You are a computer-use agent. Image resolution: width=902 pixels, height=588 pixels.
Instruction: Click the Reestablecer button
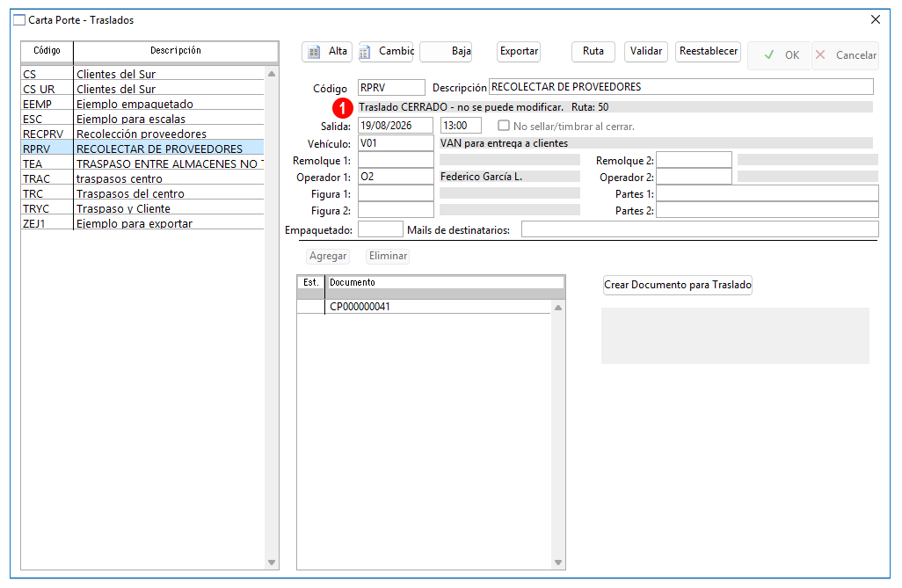[x=708, y=51]
